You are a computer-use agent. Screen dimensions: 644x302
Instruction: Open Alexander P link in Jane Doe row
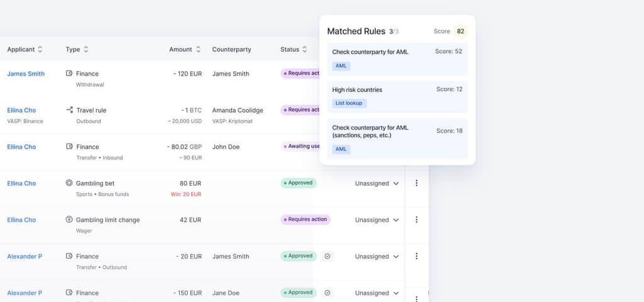pyautogui.click(x=25, y=293)
